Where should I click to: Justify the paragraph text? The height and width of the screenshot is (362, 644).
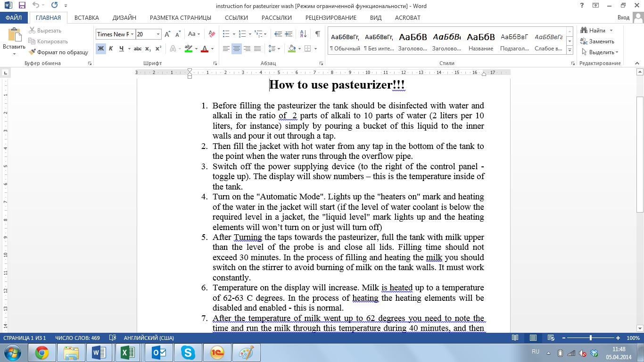coord(257,49)
